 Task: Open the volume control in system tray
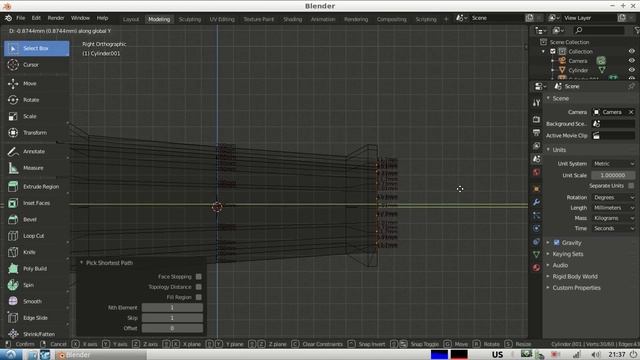(596, 355)
